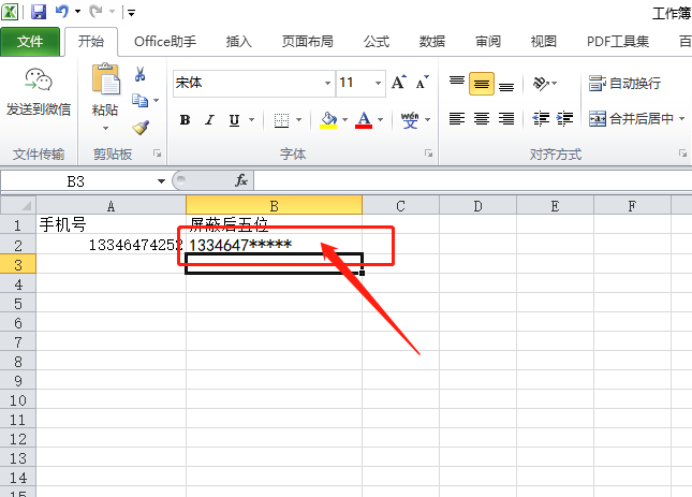
Task: Click the Save icon in quick access toolbar
Action: pyautogui.click(x=38, y=11)
